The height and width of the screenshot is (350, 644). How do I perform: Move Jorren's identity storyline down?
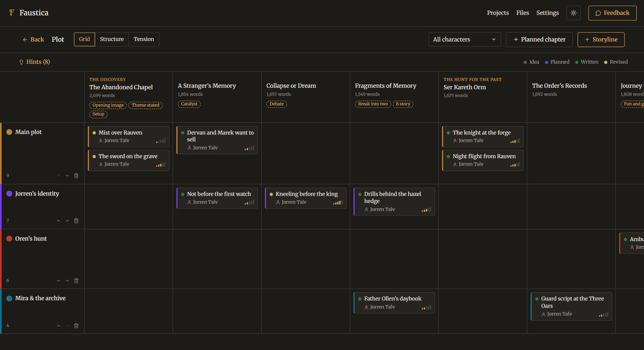pos(67,221)
